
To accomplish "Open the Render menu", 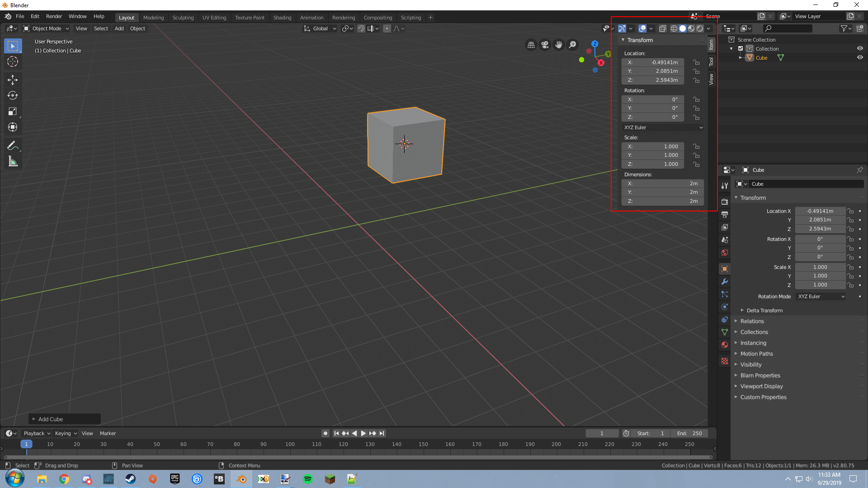I will (x=54, y=16).
